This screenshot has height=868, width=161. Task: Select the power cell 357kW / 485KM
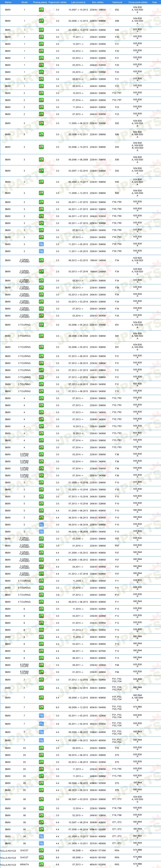pos(97,844)
